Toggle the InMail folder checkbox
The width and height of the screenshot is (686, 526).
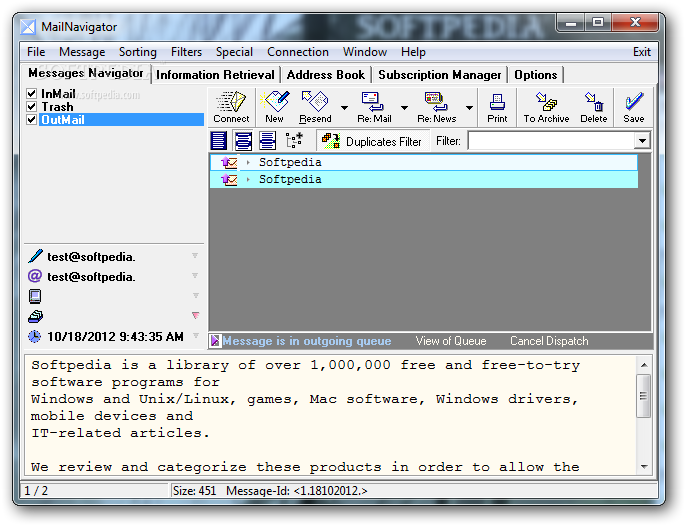coord(31,93)
